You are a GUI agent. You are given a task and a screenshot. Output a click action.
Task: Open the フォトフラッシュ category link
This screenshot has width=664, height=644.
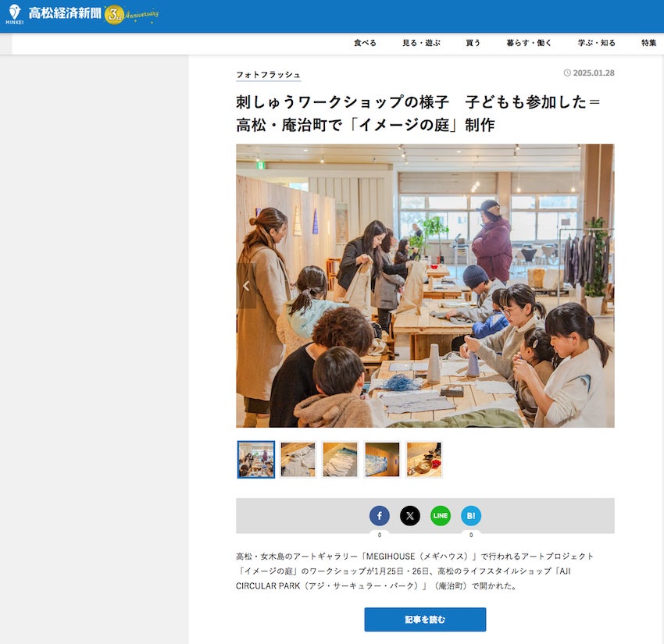(269, 75)
